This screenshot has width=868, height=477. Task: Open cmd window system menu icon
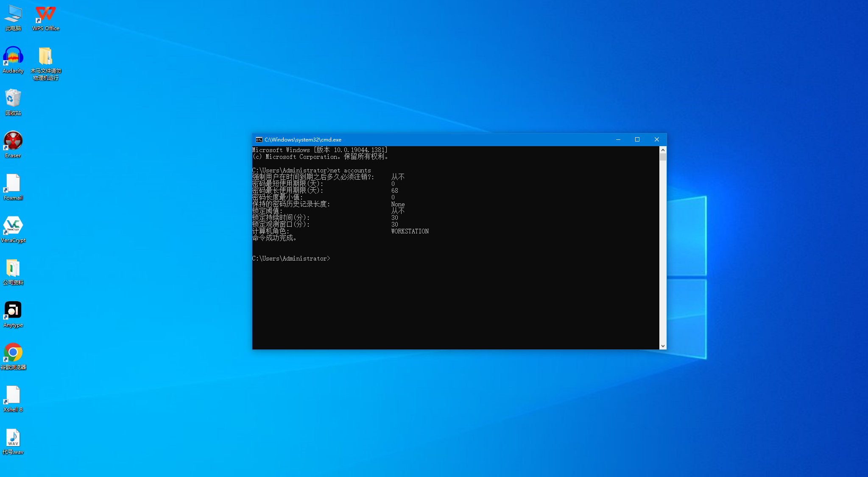tap(259, 140)
